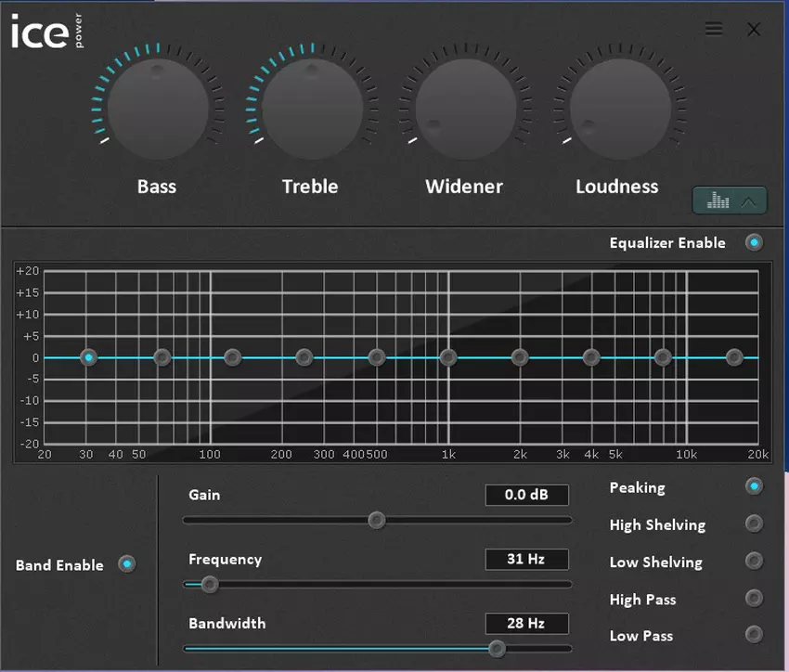Click the Bass knob
The height and width of the screenshot is (672, 789).
coord(157,107)
